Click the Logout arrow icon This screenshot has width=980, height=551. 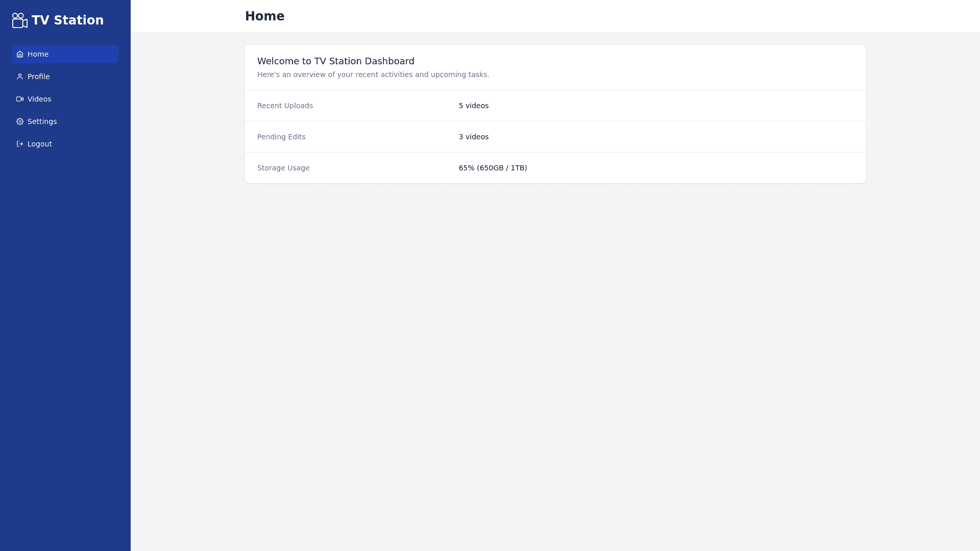coord(20,144)
